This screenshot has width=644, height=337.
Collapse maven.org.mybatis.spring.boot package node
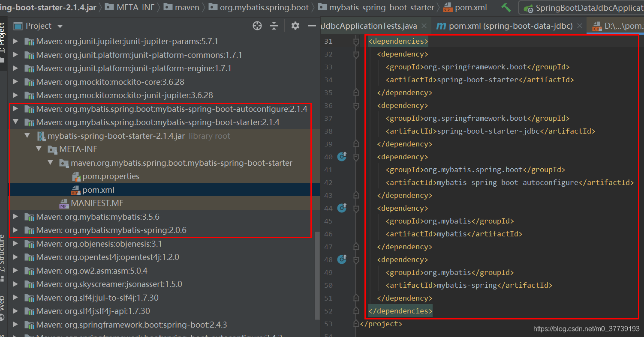51,163
